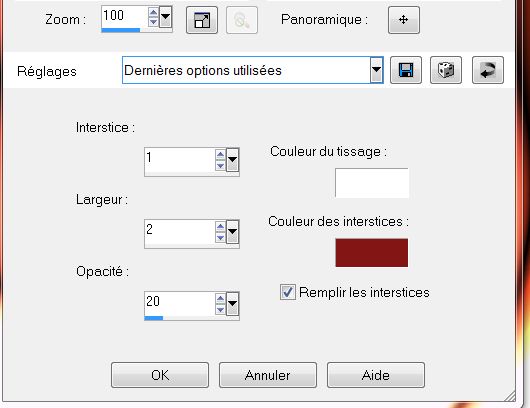The image size is (530, 408).
Task: Increase Largeur value with up arrow
Action: (220, 226)
